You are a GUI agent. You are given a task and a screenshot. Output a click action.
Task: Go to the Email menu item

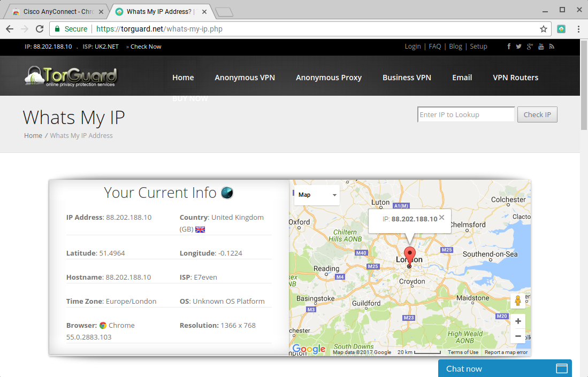[x=462, y=78]
